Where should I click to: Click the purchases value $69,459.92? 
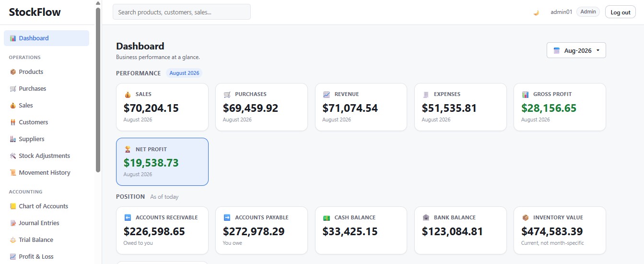click(x=250, y=108)
